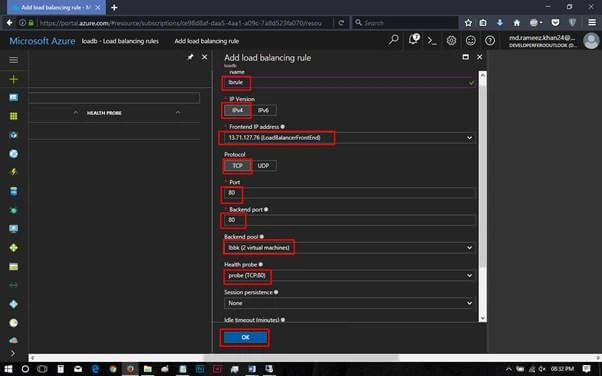Viewport: 602px width, 376px height.
Task: Select the TCP protocol option
Action: pos(237,166)
